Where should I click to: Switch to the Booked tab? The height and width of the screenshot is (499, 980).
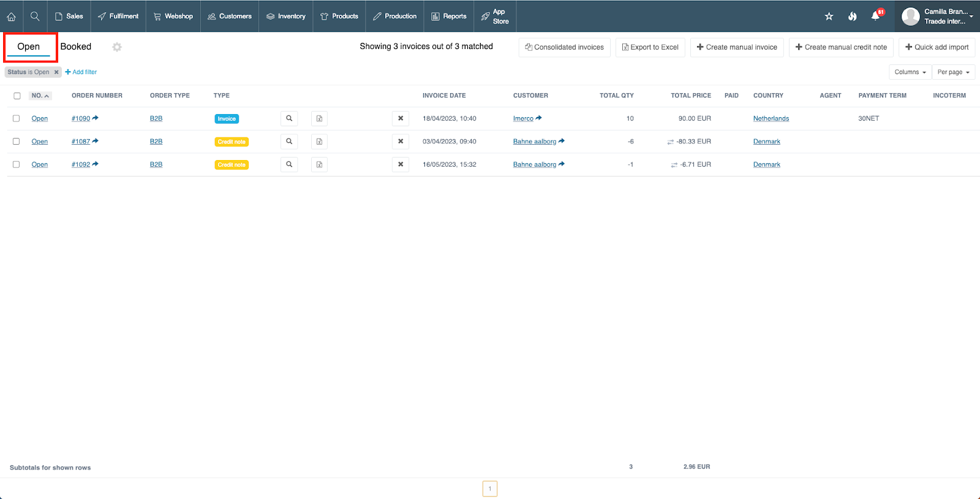tap(76, 47)
